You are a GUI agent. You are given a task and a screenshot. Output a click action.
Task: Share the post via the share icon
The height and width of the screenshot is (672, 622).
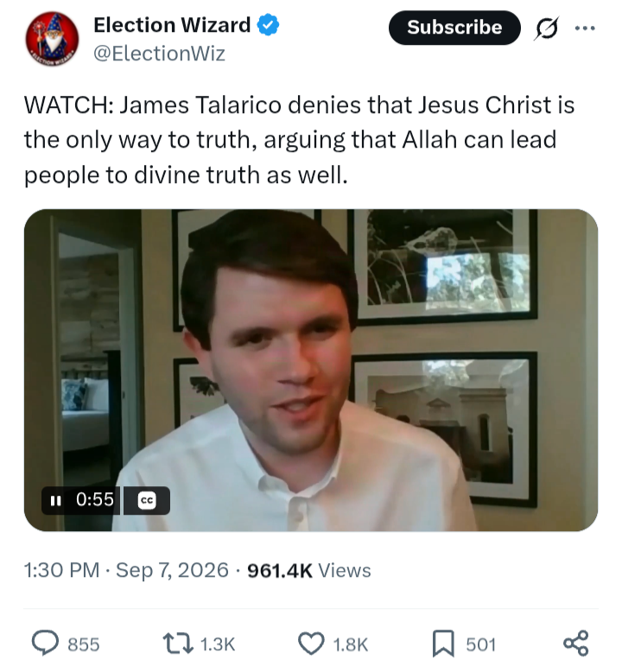pos(576,643)
